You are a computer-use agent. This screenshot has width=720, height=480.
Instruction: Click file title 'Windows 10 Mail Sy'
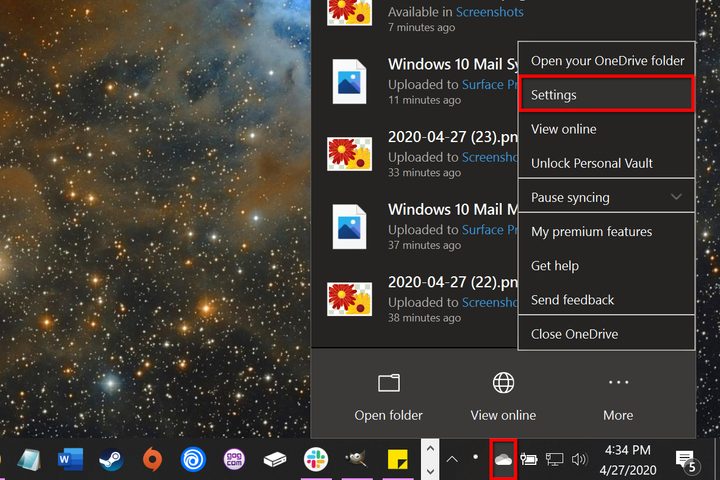(x=453, y=64)
